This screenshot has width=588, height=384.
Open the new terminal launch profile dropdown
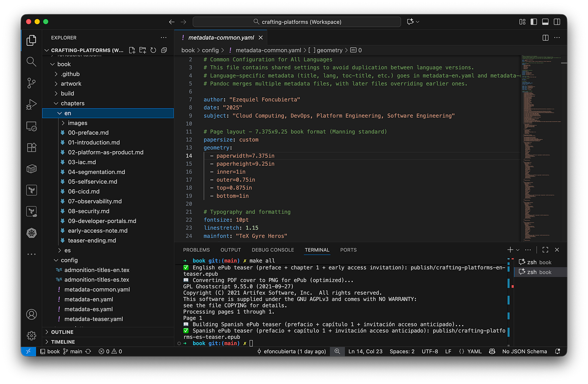pyautogui.click(x=518, y=250)
